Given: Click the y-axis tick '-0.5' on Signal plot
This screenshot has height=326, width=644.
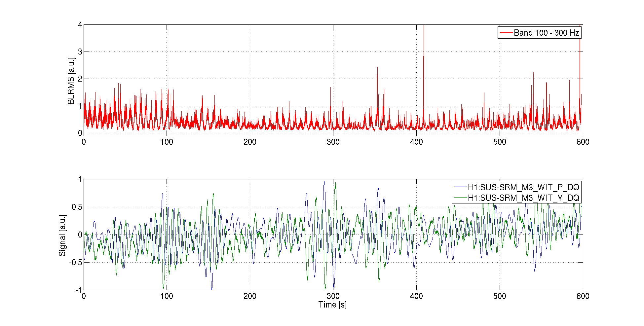Looking at the screenshot, I should click(x=76, y=263).
